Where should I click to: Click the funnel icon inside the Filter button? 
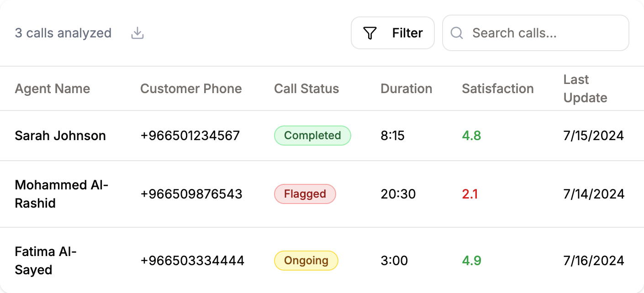coord(370,33)
